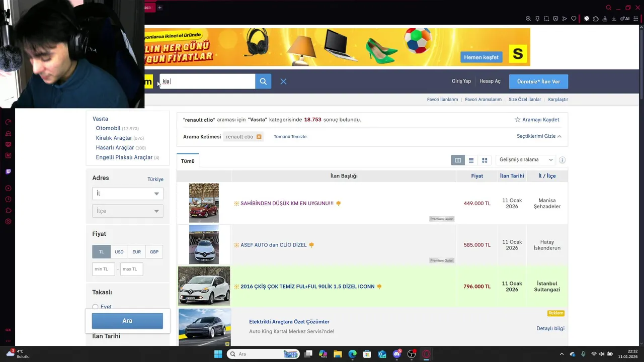Open browser extensions puzzle icon
The height and width of the screenshot is (362, 644).
click(596, 19)
